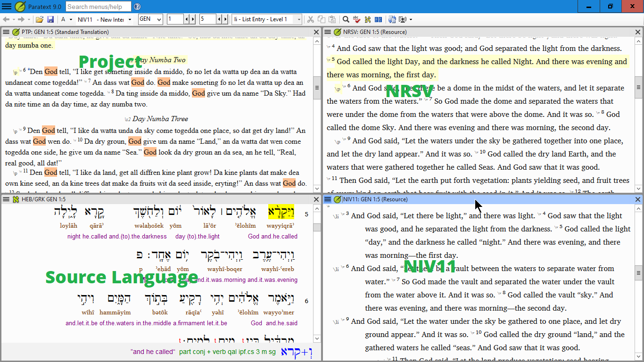This screenshot has width=644, height=362.
Task: Open the NRSV panel hamburger menu
Action: tap(328, 32)
